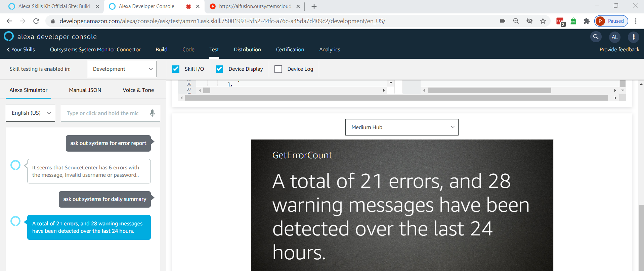This screenshot has width=644, height=271.
Task: Click the green AVG extension icon
Action: (x=573, y=21)
